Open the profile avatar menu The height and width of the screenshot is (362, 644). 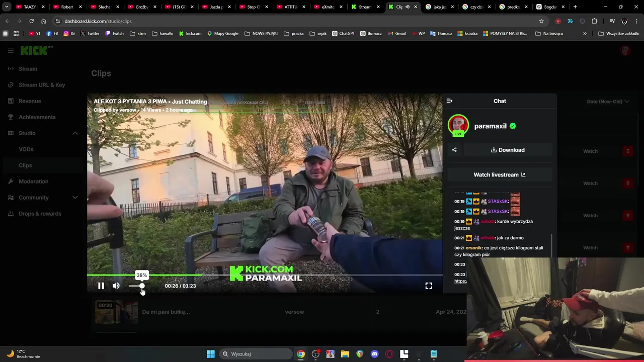point(625,51)
